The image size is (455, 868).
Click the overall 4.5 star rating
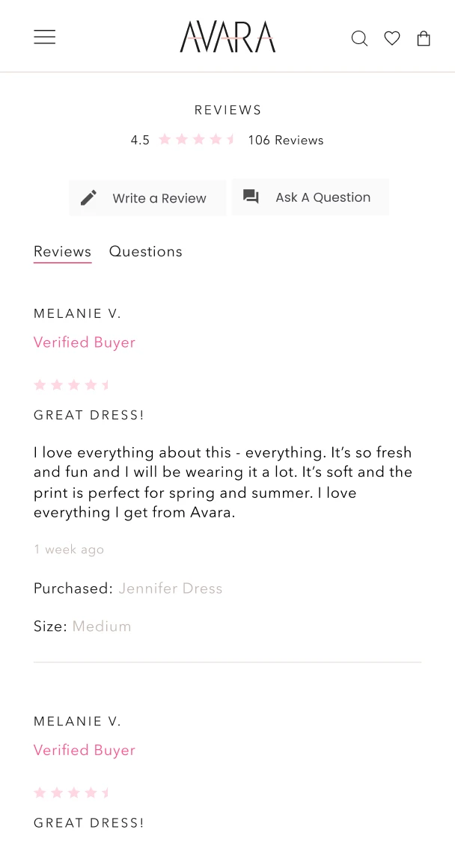[x=196, y=140]
